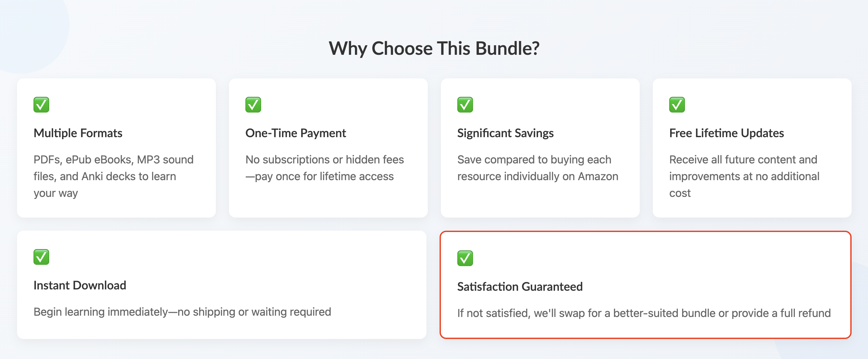Click the Satisfaction Guaranteed title
This screenshot has width=868, height=359.
pyautogui.click(x=520, y=286)
